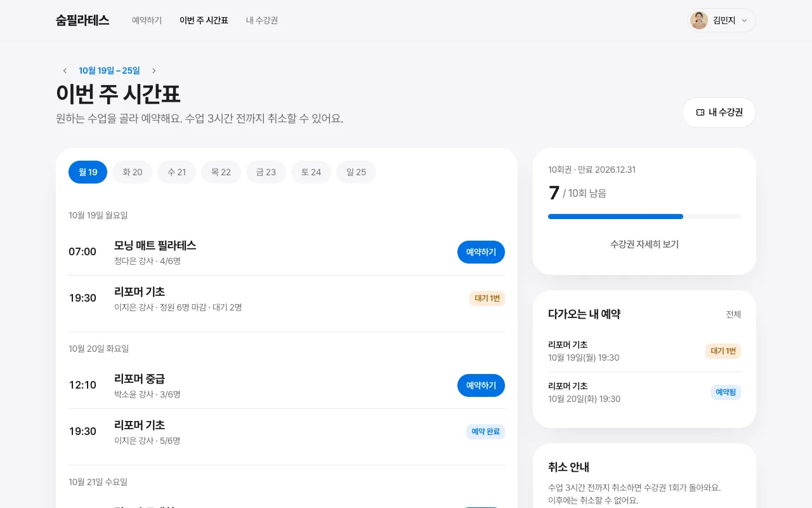This screenshot has height=508, width=812.
Task: Click the 10월 19일 – 25일 date range
Action: pos(109,70)
